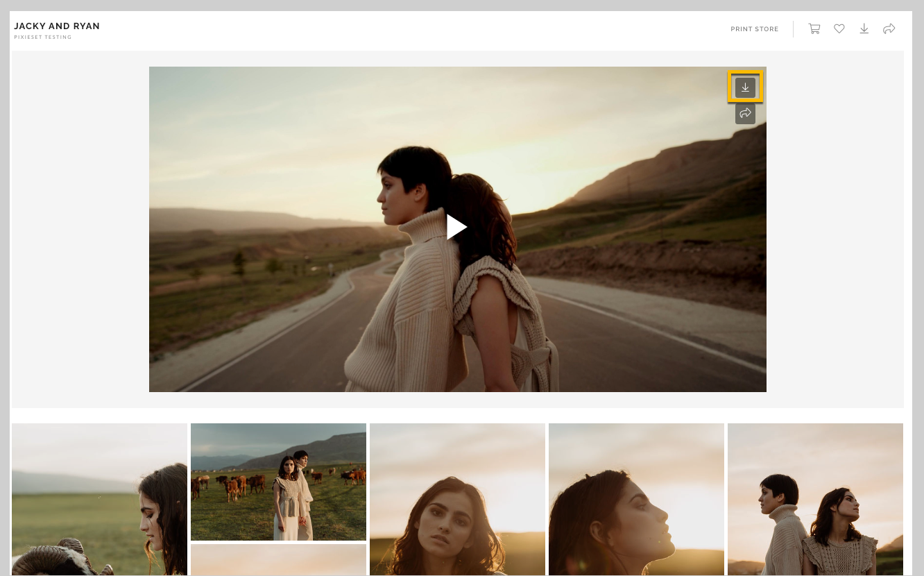Open the Print Store
Screen dimensions: 924x576
755,29
